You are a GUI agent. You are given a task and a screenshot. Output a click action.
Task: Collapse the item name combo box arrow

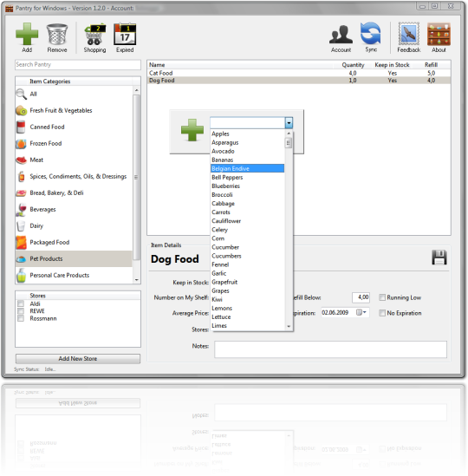[x=289, y=123]
